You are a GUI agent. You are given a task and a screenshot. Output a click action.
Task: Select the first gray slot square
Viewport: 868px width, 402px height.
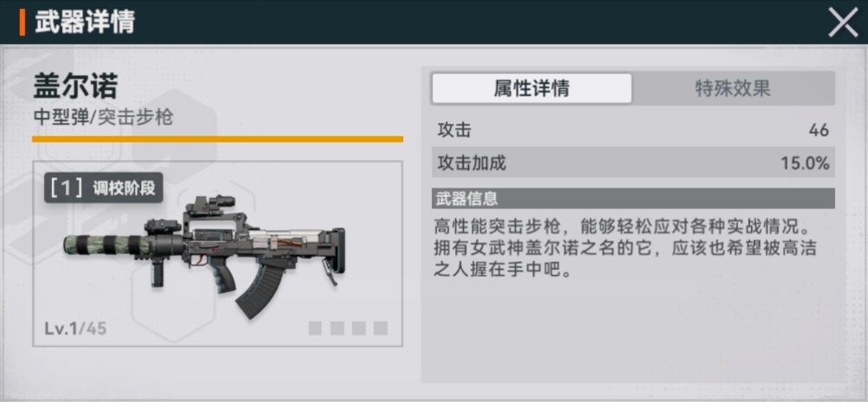tap(315, 329)
